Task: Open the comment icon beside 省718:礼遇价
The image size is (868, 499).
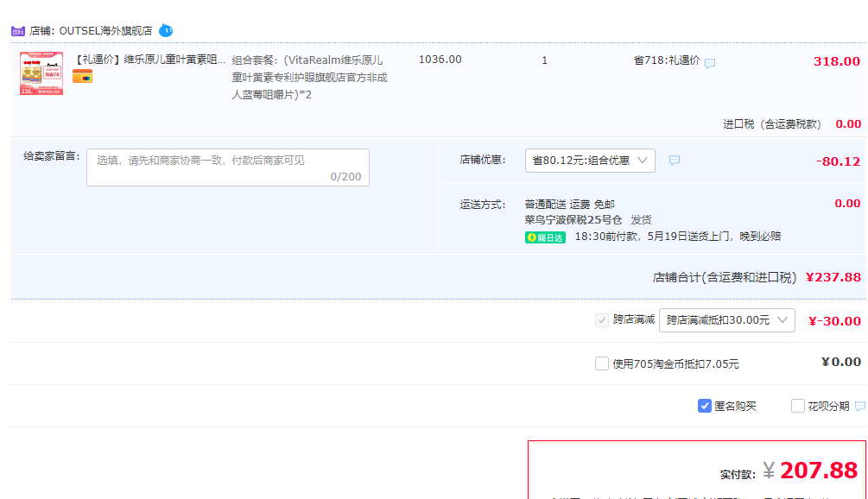Action: (x=710, y=63)
